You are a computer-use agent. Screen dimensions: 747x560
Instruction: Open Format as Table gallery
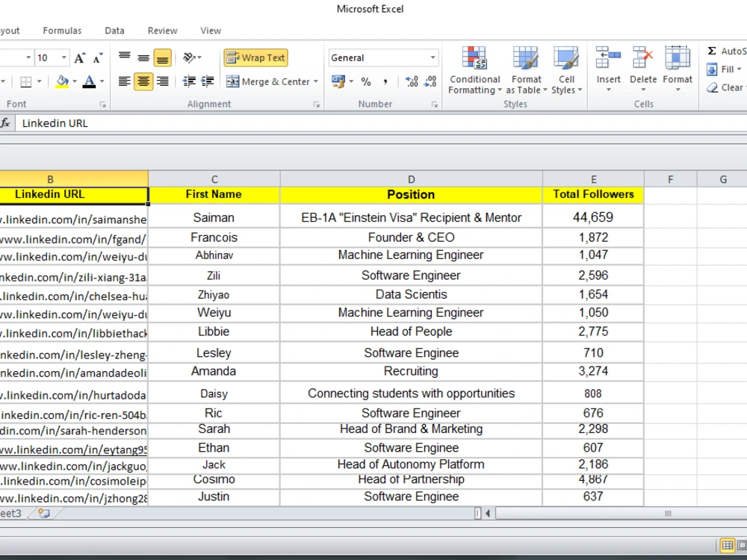click(x=526, y=70)
